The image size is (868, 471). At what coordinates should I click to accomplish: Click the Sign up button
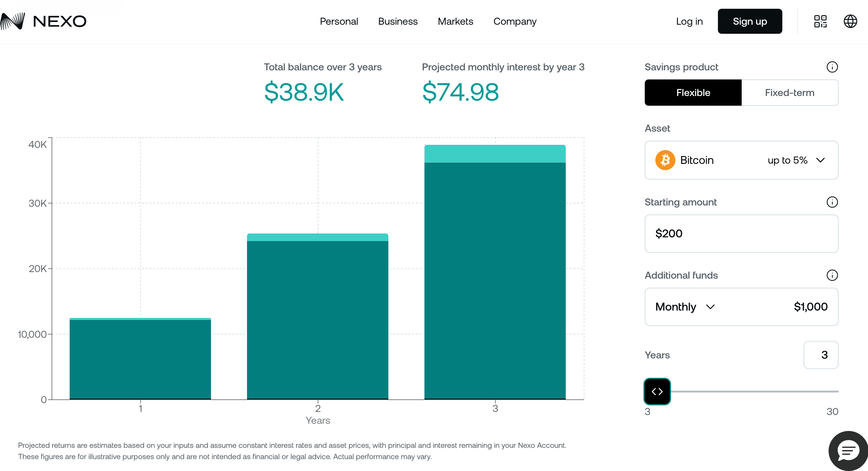pyautogui.click(x=749, y=21)
